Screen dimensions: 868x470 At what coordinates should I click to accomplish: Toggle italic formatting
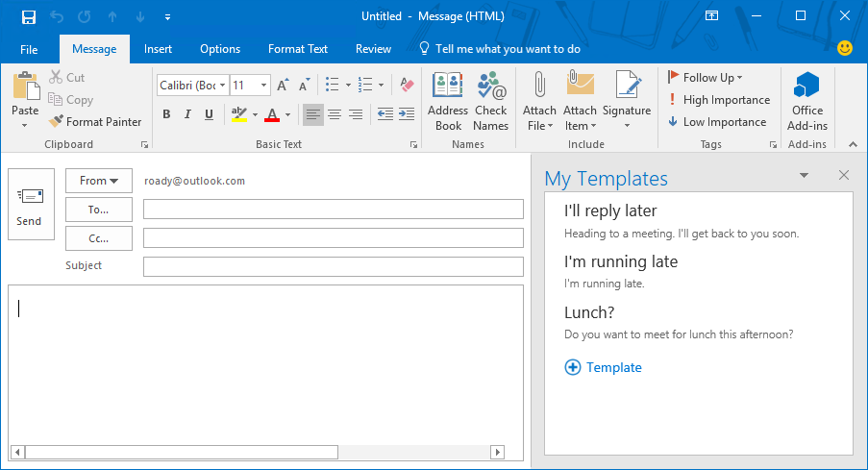point(187,114)
